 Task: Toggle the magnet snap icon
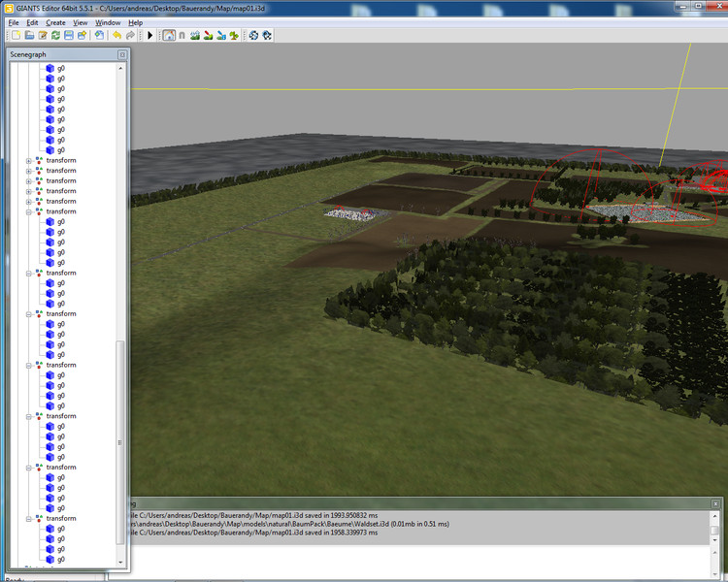pos(182,35)
